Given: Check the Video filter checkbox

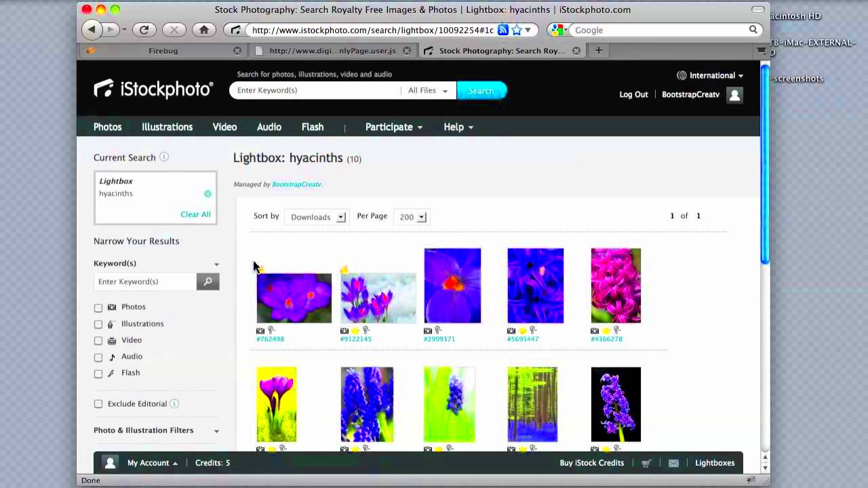Looking at the screenshot, I should (98, 340).
